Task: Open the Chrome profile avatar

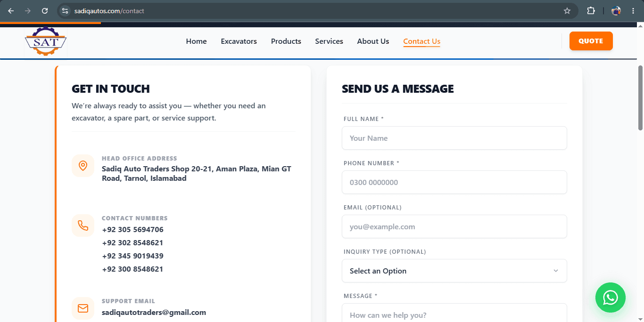Action: click(616, 11)
